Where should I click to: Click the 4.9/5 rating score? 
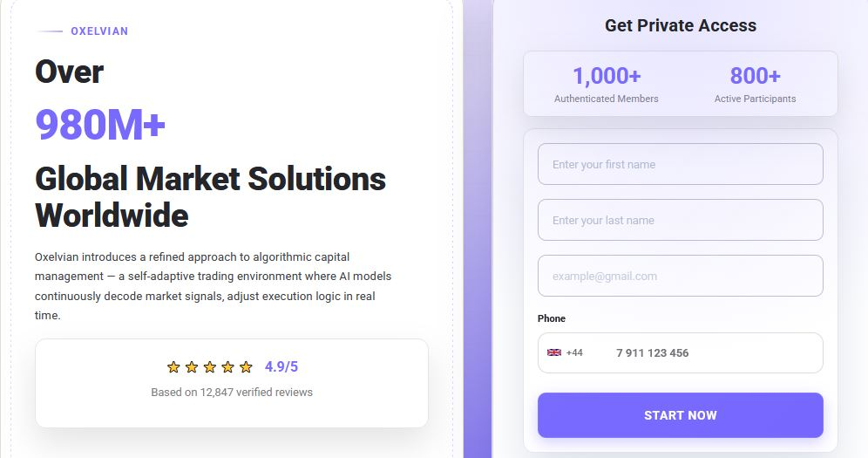coord(281,367)
